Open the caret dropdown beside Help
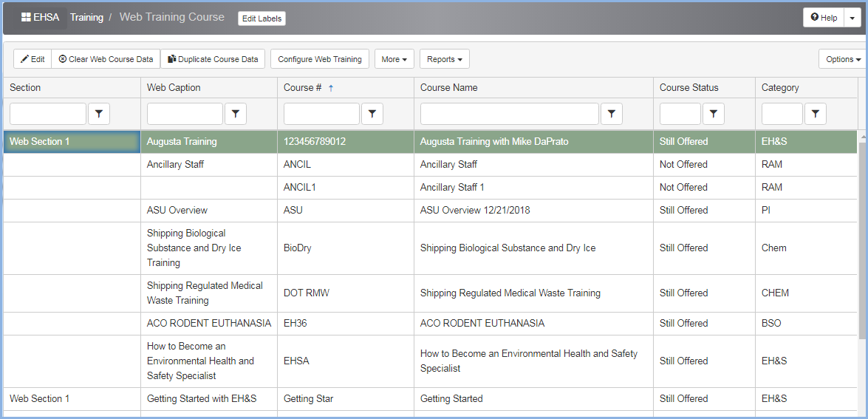Viewport: 868px width, 419px height. pyautogui.click(x=852, y=18)
